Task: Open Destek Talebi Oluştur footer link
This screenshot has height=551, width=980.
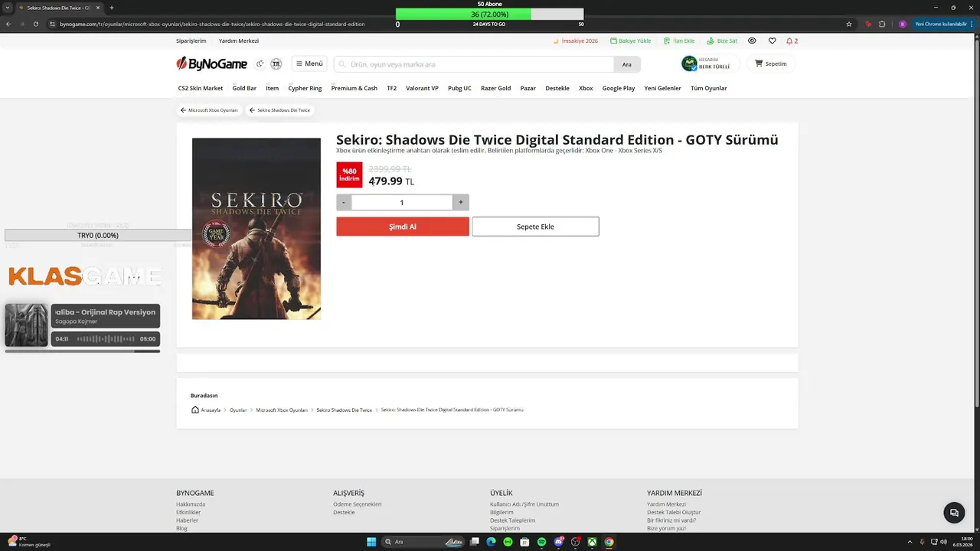Action: (x=674, y=512)
